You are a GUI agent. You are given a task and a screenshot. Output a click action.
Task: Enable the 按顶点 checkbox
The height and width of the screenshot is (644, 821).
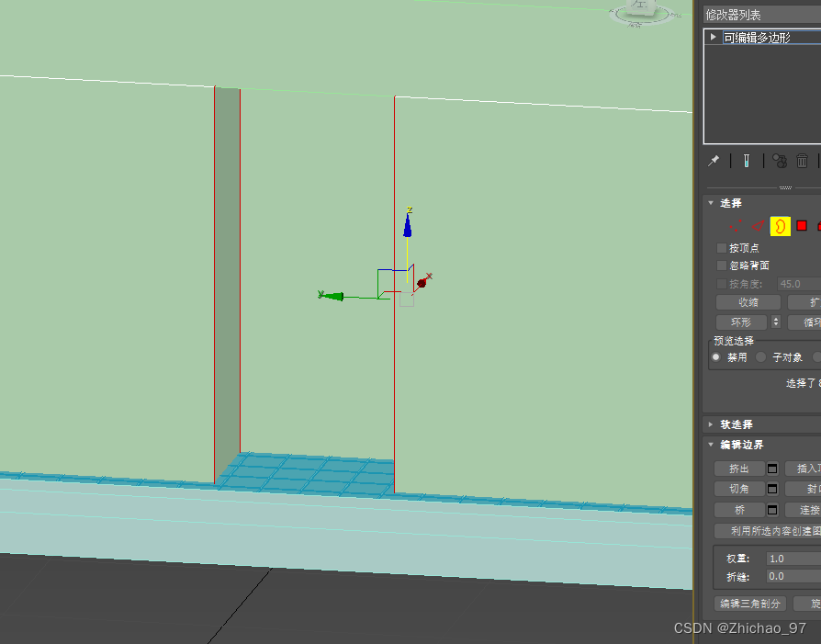click(722, 248)
